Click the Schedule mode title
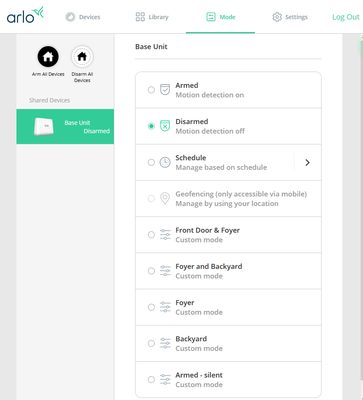The width and height of the screenshot is (363, 400). coord(191,158)
